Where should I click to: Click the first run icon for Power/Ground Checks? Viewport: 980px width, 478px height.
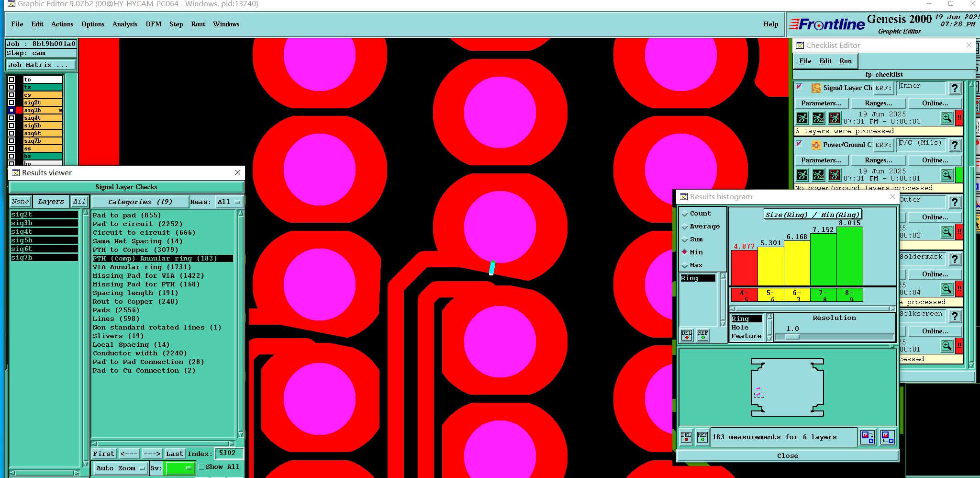802,175
